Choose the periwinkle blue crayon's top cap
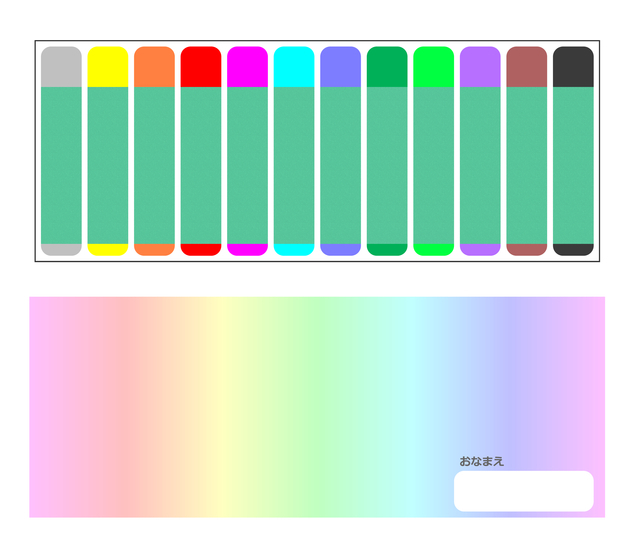Viewport: 640px width, 552px height. pyautogui.click(x=340, y=67)
